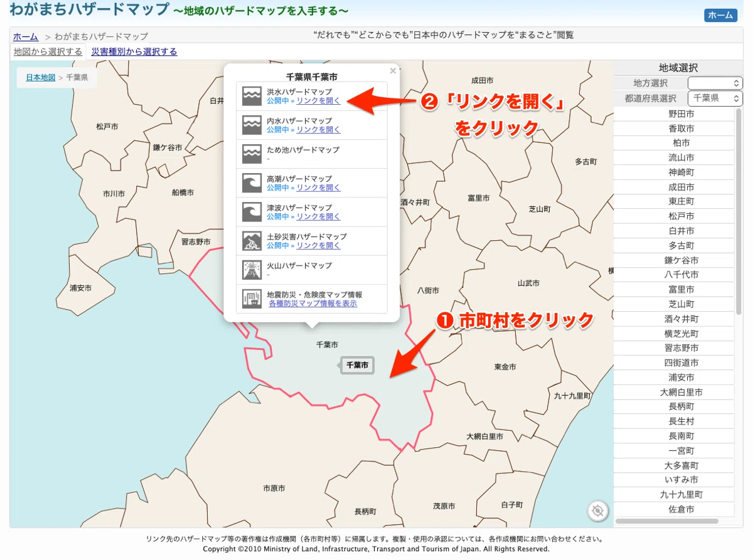Screen dimensions: 753x560
Task: Open the 高潮ハザードマップ リンクを開く link
Action: (318, 188)
